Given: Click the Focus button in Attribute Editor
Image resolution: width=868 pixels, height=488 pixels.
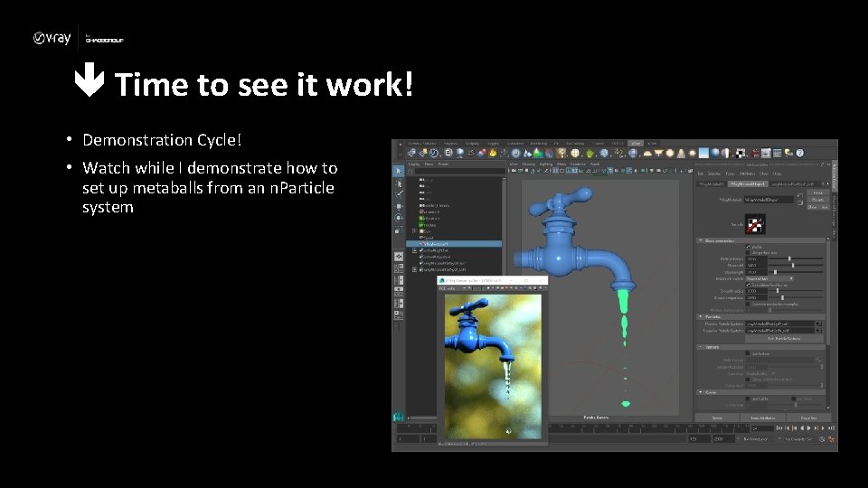Looking at the screenshot, I should (817, 192).
